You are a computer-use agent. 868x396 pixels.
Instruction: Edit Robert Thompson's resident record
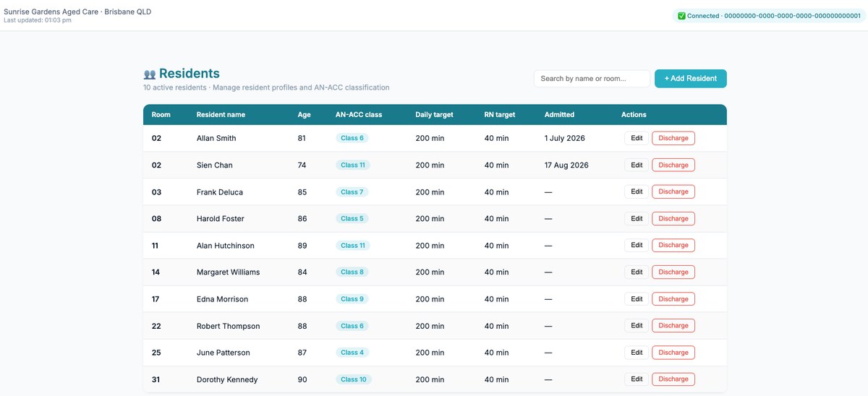tap(637, 325)
